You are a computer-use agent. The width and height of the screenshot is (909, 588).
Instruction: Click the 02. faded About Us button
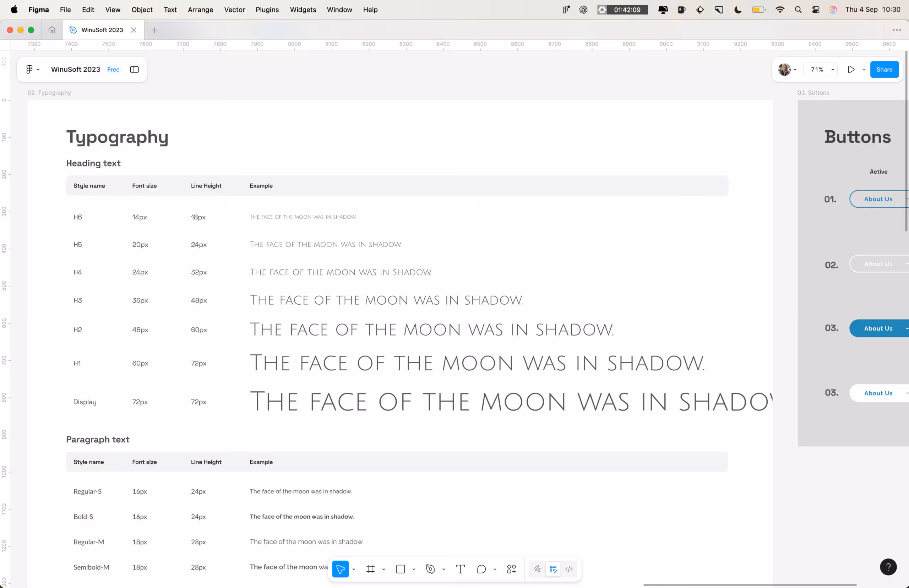(878, 263)
